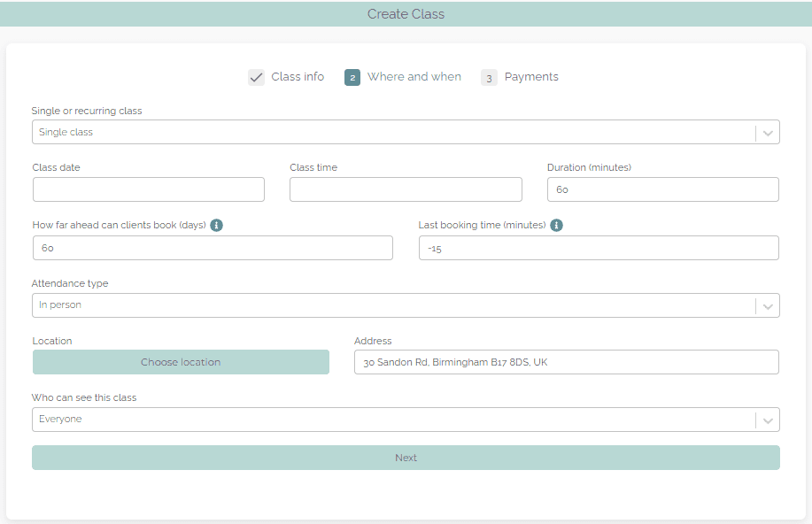This screenshot has height=524, width=812.
Task: Click the step 3 number badge
Action: [x=489, y=77]
